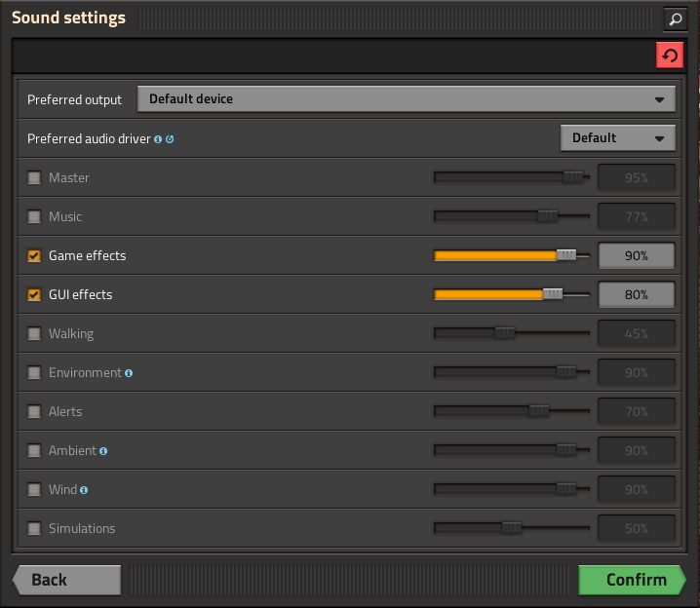Go Back to the previous menu
Screen dimensions: 700x608
click(x=66, y=580)
